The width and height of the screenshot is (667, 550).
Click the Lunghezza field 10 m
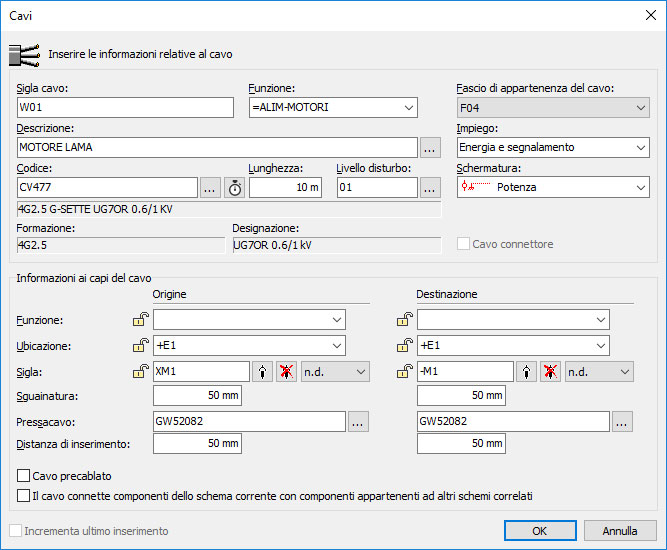click(285, 188)
